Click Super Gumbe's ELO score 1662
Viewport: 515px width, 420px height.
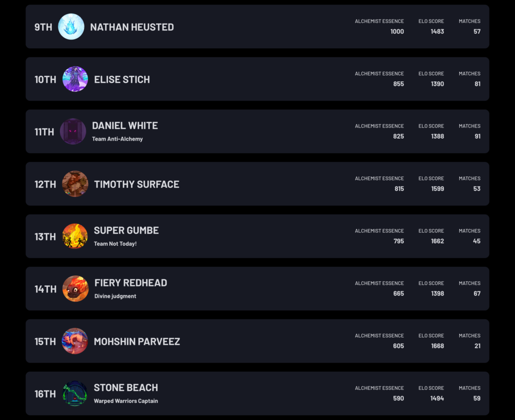438,241
